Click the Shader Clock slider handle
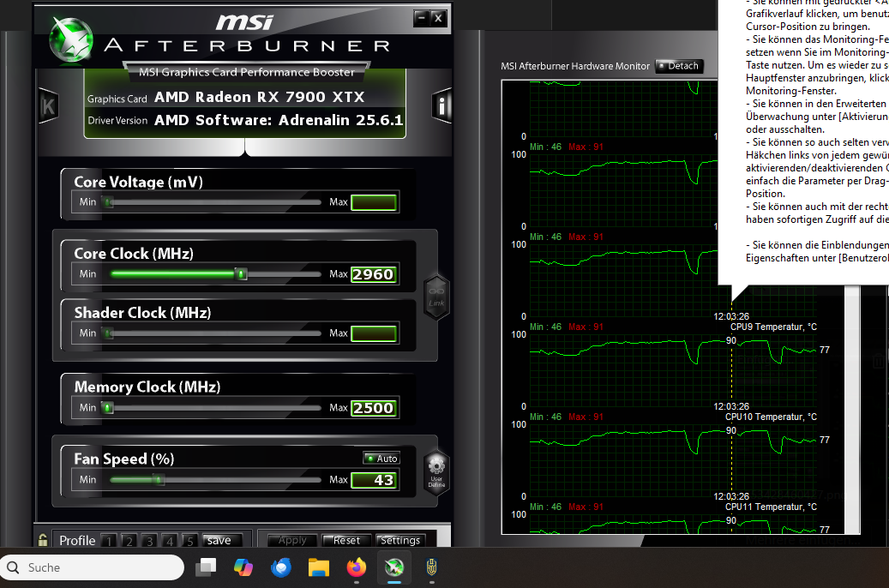This screenshot has width=889, height=588. (109, 333)
